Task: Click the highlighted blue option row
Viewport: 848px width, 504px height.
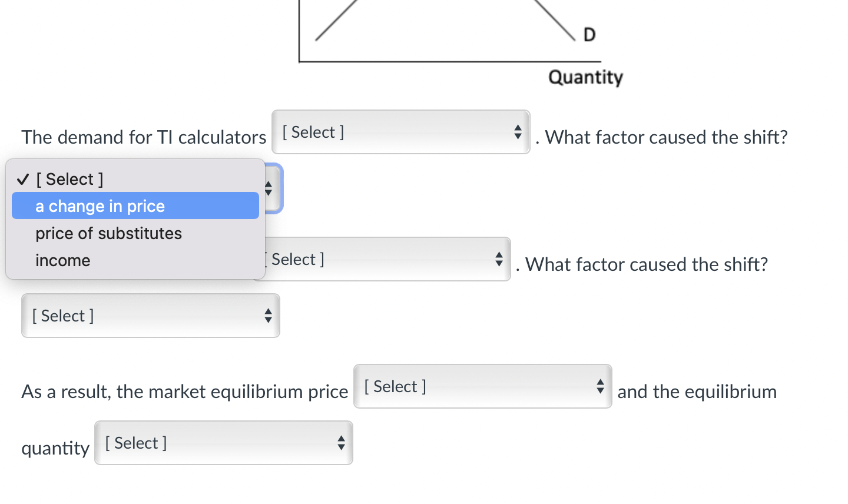Action: (x=135, y=205)
